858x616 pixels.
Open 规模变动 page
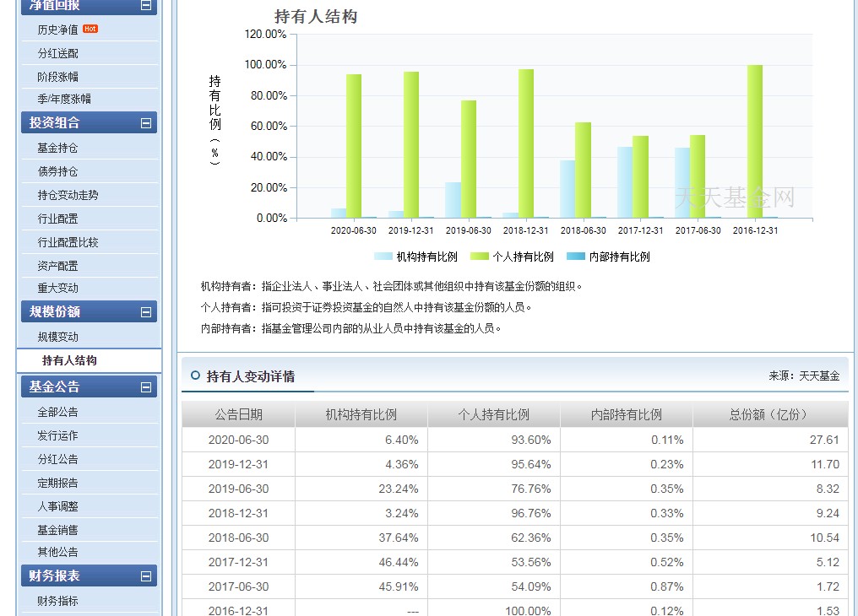tap(58, 337)
